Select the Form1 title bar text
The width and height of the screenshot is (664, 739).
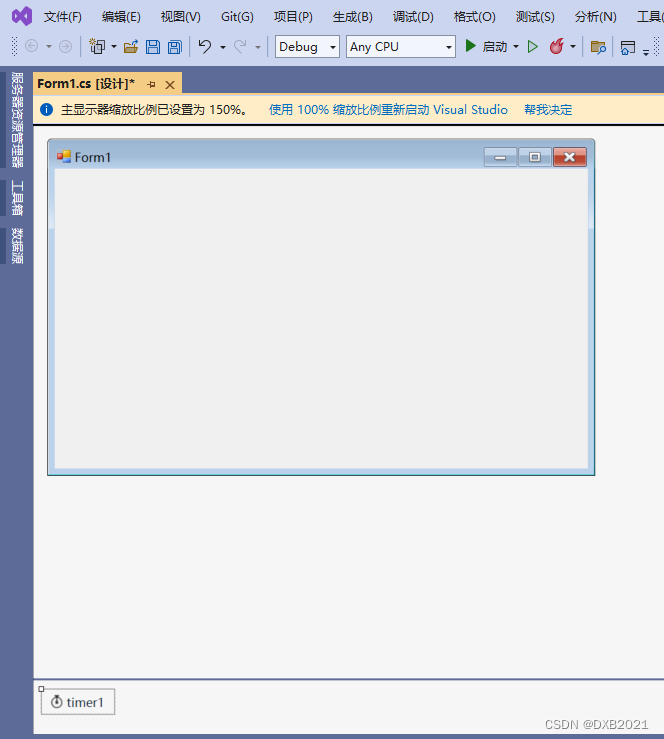coord(92,157)
